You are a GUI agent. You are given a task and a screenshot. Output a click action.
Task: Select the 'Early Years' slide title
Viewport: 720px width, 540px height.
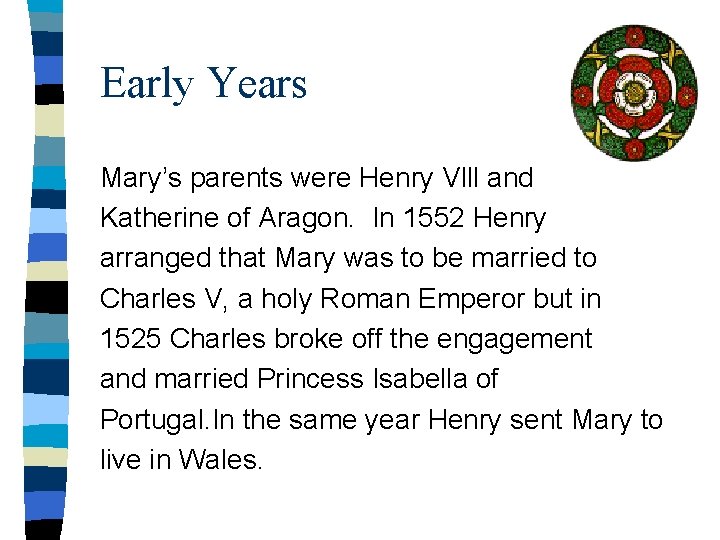pyautogui.click(x=203, y=83)
